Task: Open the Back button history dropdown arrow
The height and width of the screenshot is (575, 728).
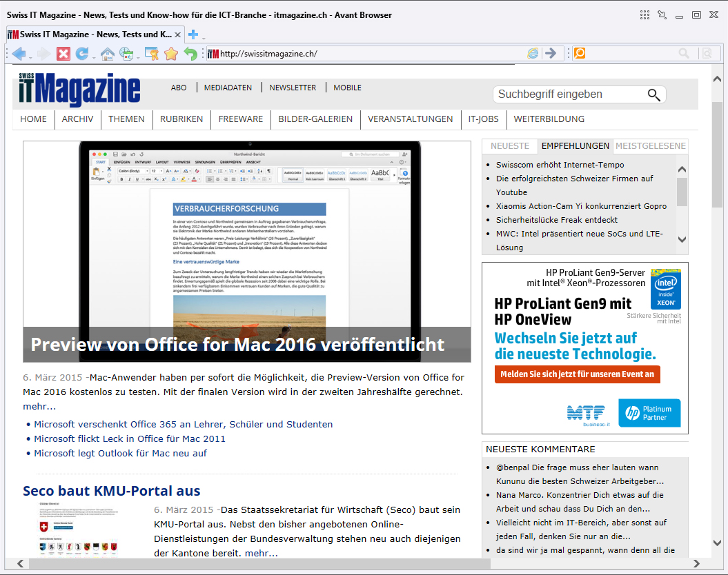Action: (x=30, y=57)
